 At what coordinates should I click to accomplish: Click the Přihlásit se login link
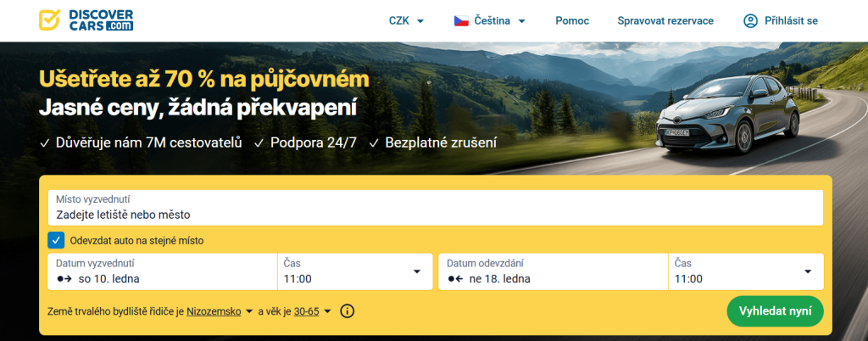click(789, 20)
